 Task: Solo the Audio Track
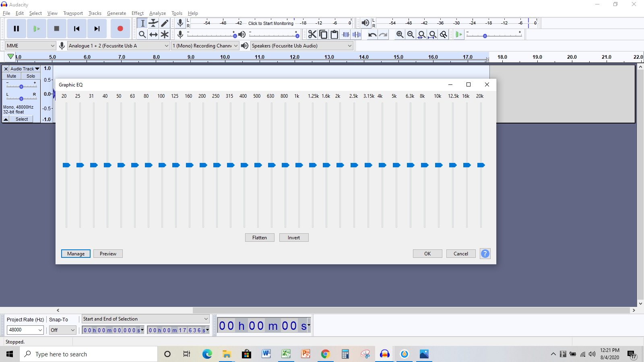coord(31,76)
